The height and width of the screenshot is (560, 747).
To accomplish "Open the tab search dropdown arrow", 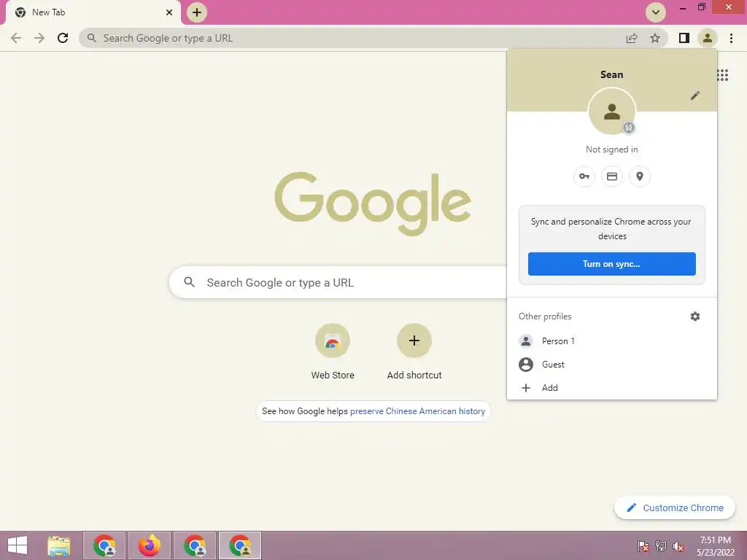I will point(656,12).
